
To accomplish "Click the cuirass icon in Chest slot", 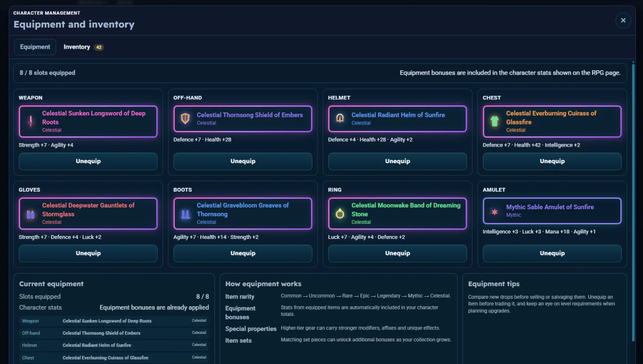I will (x=495, y=122).
